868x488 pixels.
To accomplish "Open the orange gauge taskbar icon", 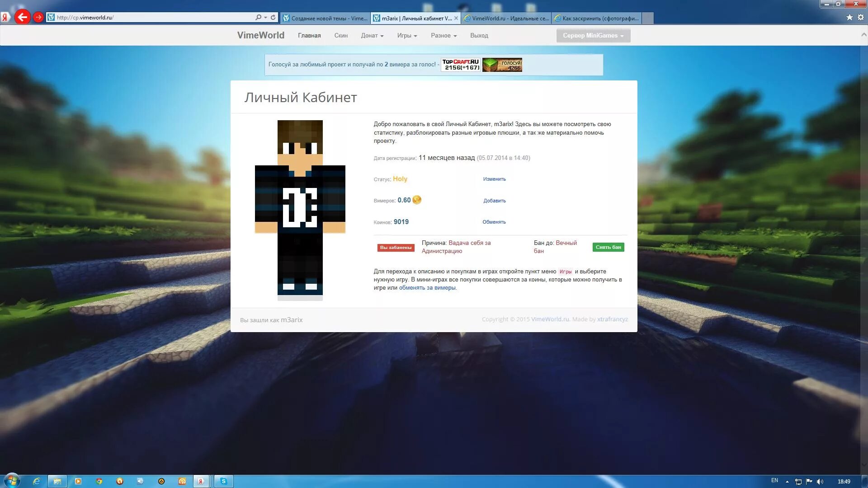I will click(182, 481).
